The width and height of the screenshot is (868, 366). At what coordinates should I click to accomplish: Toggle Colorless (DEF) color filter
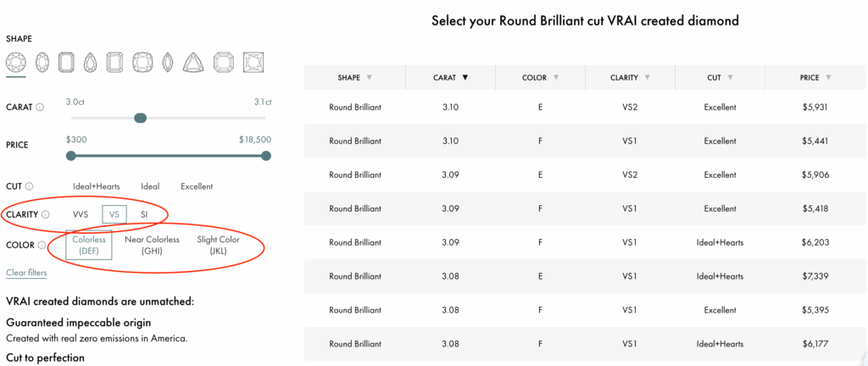(89, 245)
